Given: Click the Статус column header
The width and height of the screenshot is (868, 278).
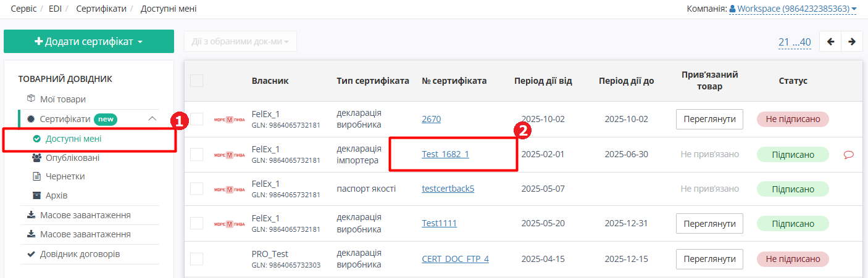Looking at the screenshot, I should (793, 81).
